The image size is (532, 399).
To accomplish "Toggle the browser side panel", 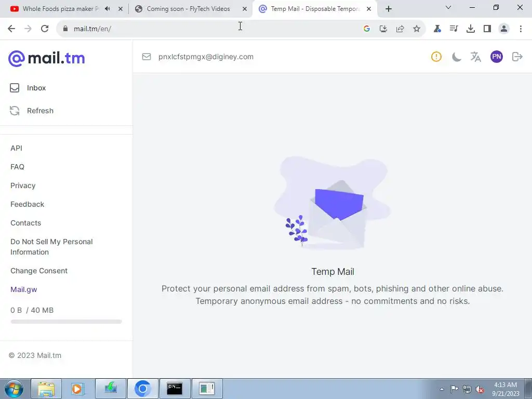I will click(x=487, y=29).
